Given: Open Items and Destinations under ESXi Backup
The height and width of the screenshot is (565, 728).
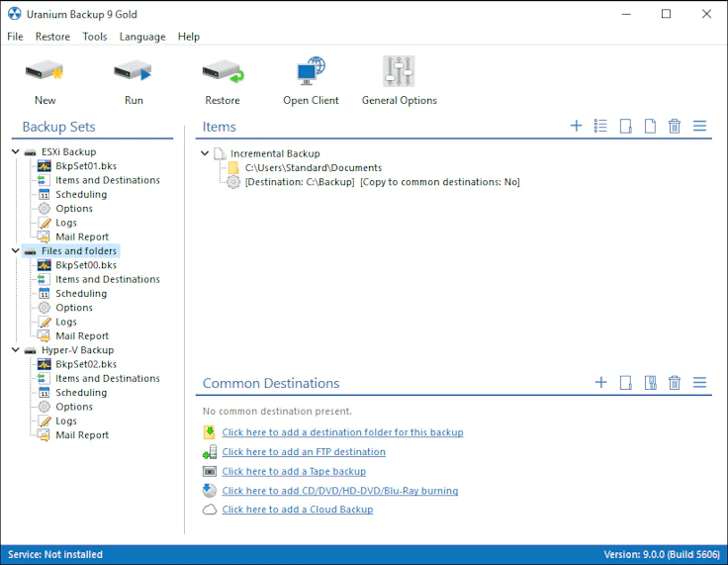Looking at the screenshot, I should click(x=107, y=180).
